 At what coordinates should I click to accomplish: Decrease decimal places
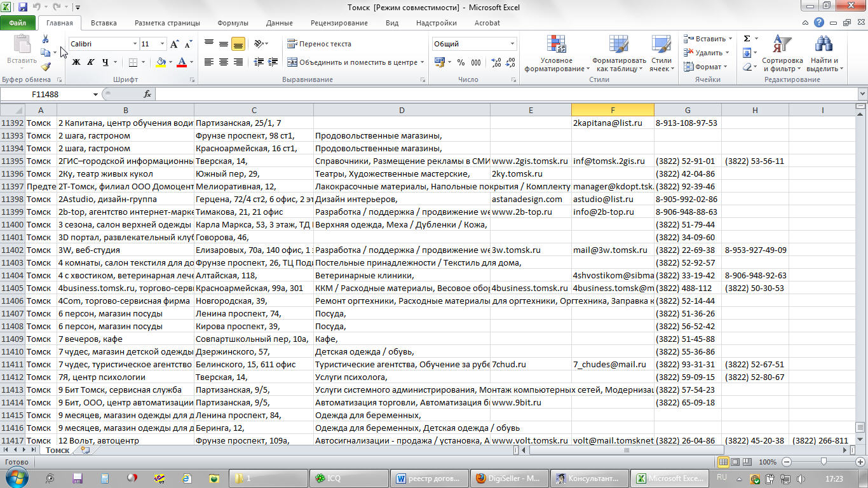pos(510,62)
